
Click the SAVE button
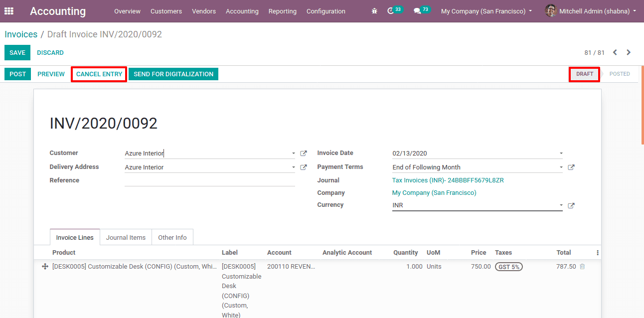[17, 52]
